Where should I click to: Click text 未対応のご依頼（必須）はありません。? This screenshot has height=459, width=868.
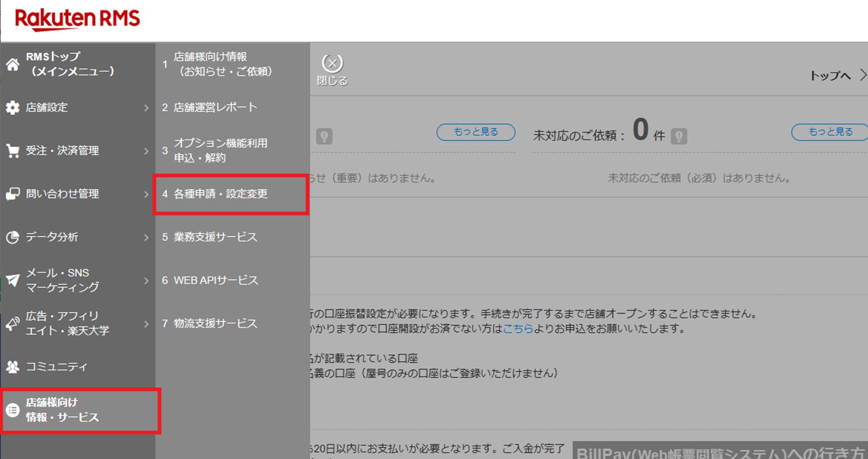click(699, 178)
